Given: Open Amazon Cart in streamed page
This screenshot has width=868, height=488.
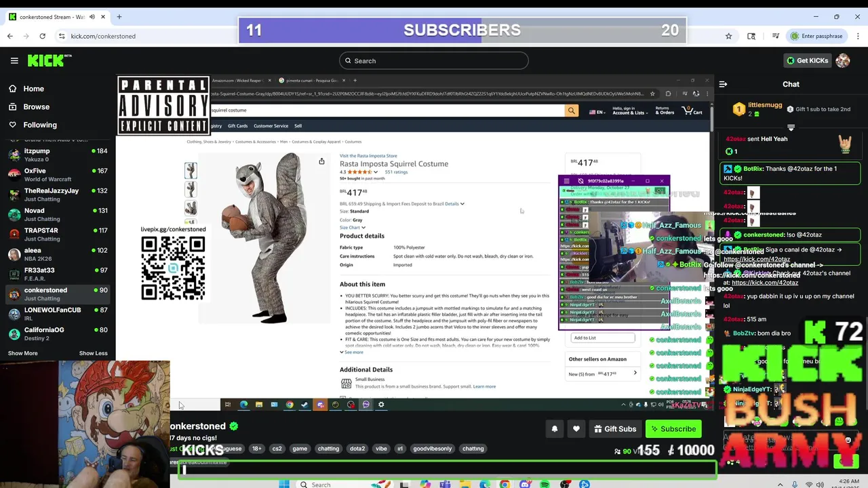Looking at the screenshot, I should [x=693, y=110].
